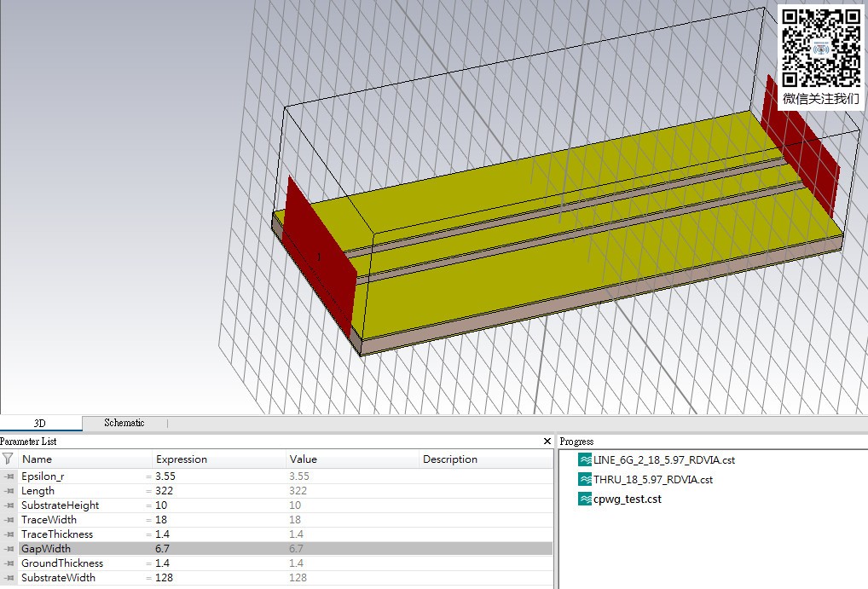This screenshot has width=868, height=589.
Task: Select the TraceWidth parameter name
Action: [x=49, y=519]
